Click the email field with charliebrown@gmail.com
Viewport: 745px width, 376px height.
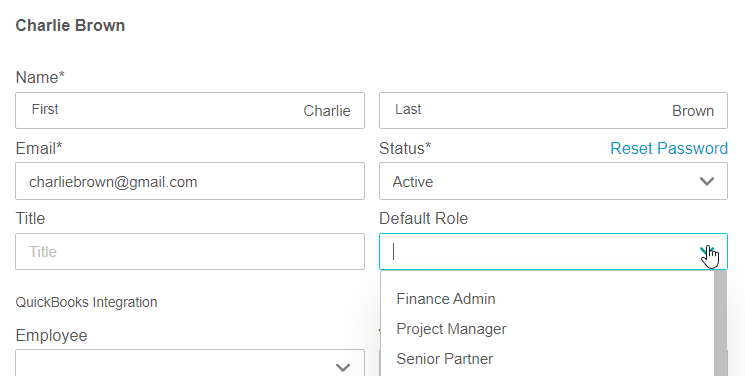pyautogui.click(x=190, y=181)
